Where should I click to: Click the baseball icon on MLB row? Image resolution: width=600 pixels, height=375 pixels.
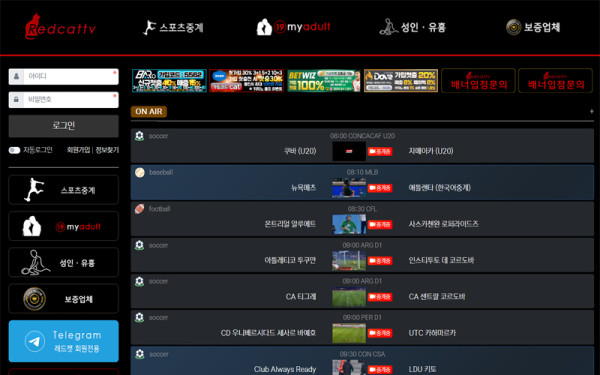point(140,173)
